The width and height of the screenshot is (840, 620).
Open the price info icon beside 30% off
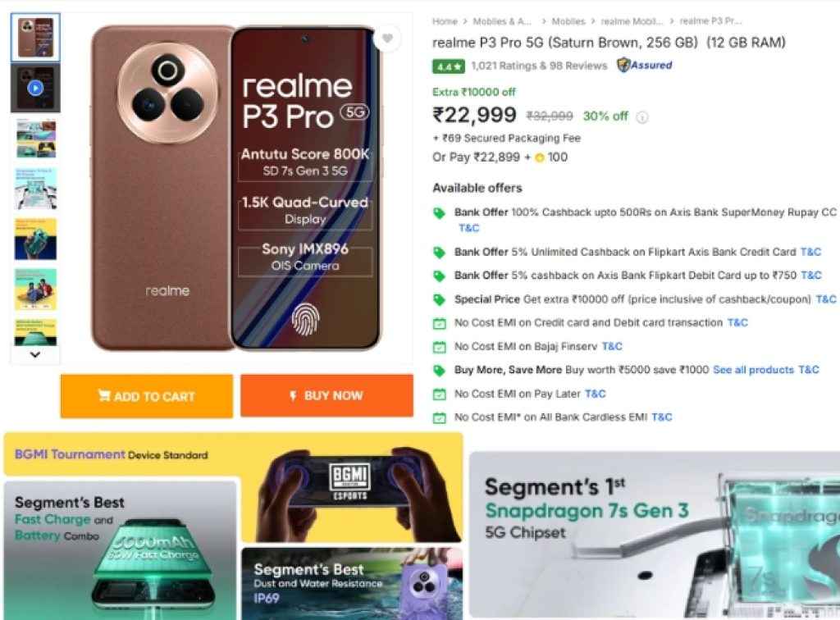(641, 117)
